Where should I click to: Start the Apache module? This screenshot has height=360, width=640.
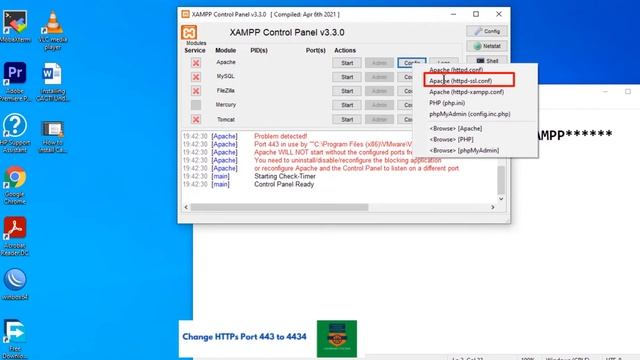click(x=347, y=63)
